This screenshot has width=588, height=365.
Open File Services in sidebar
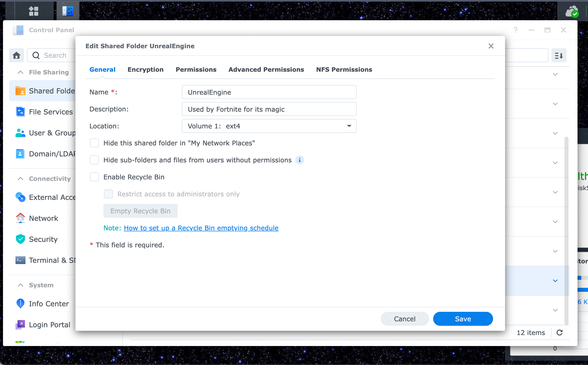pos(42,112)
